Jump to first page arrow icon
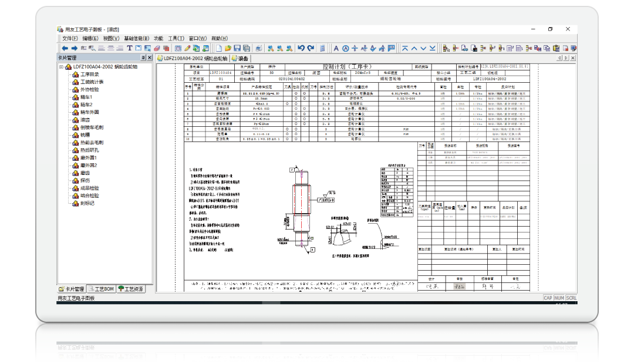This screenshot has height=364, width=634. tap(406, 49)
